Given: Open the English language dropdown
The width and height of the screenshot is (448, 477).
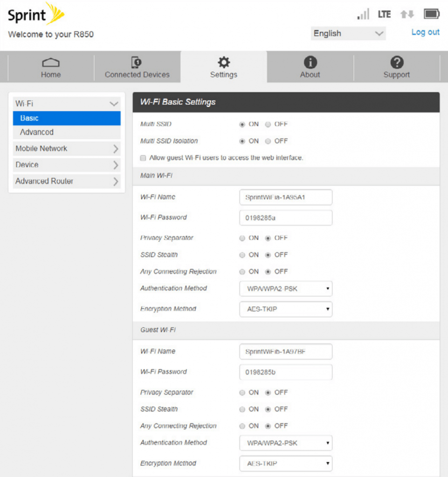Looking at the screenshot, I should [348, 33].
